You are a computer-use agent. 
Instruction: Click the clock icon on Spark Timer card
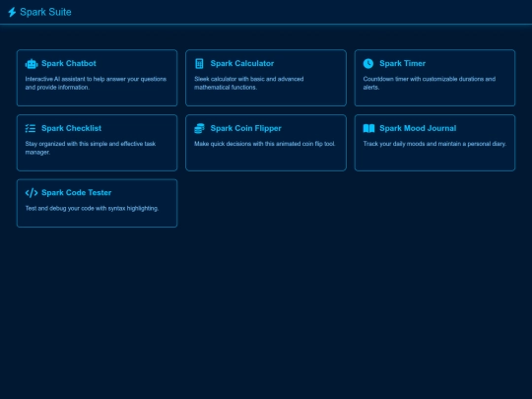pos(368,63)
